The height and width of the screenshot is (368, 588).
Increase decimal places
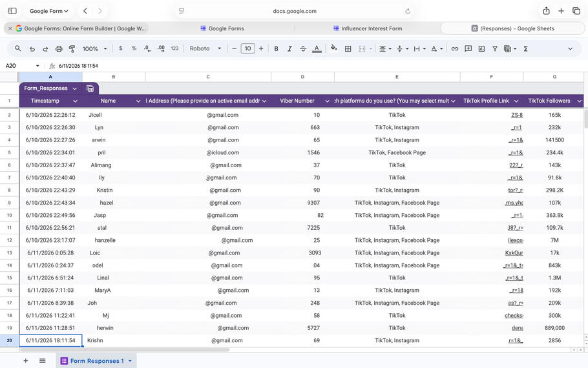[161, 48]
